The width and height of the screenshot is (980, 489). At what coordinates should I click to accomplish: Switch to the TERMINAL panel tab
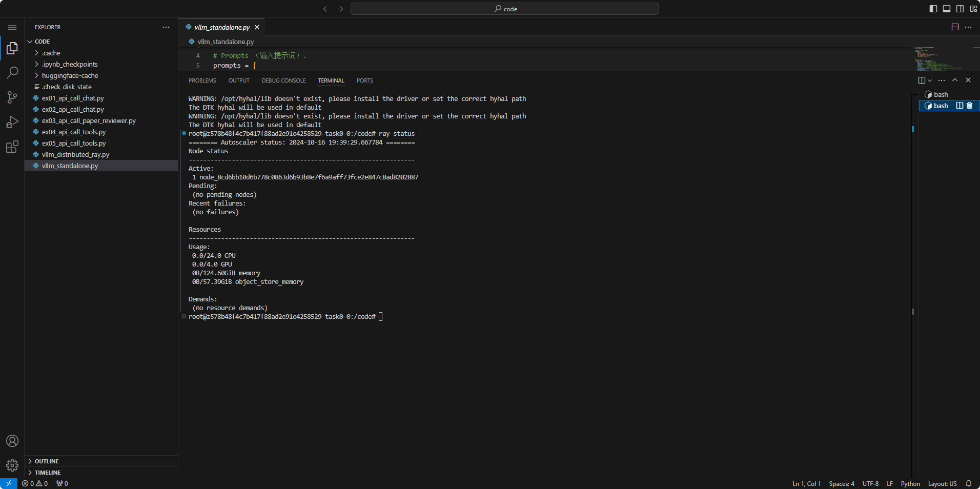coord(331,80)
